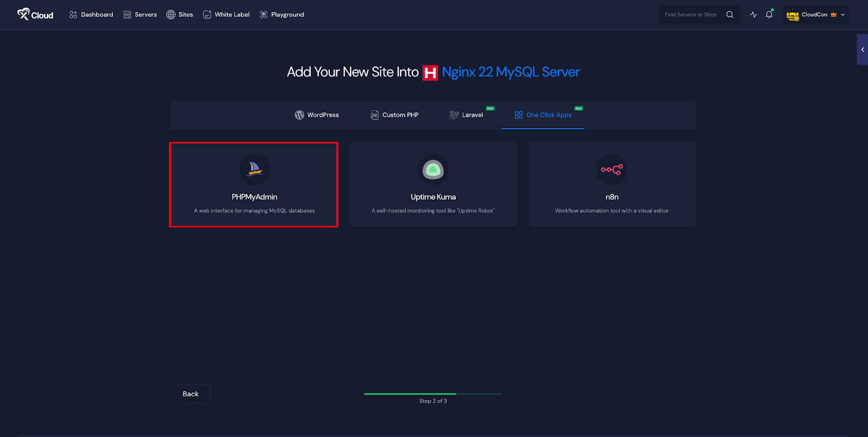Image resolution: width=868 pixels, height=437 pixels.
Task: Click the Hetzner server provider logo
Action: [x=430, y=73]
